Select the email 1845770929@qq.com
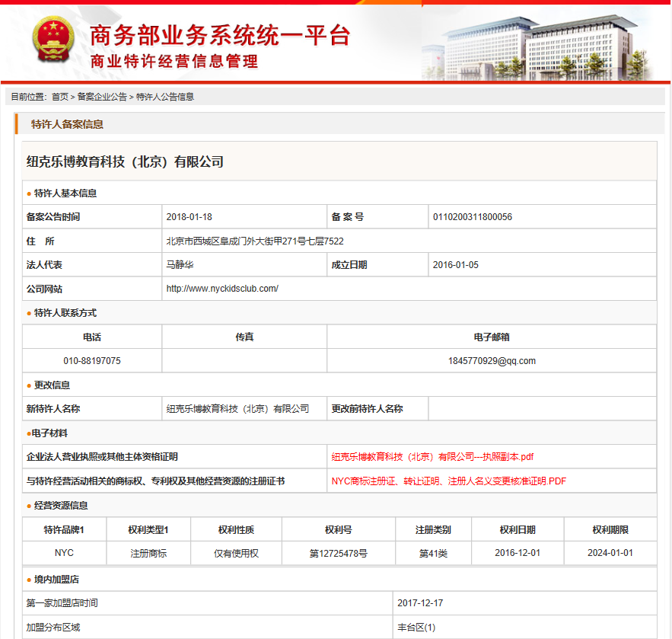The image size is (672, 639). pyautogui.click(x=492, y=361)
